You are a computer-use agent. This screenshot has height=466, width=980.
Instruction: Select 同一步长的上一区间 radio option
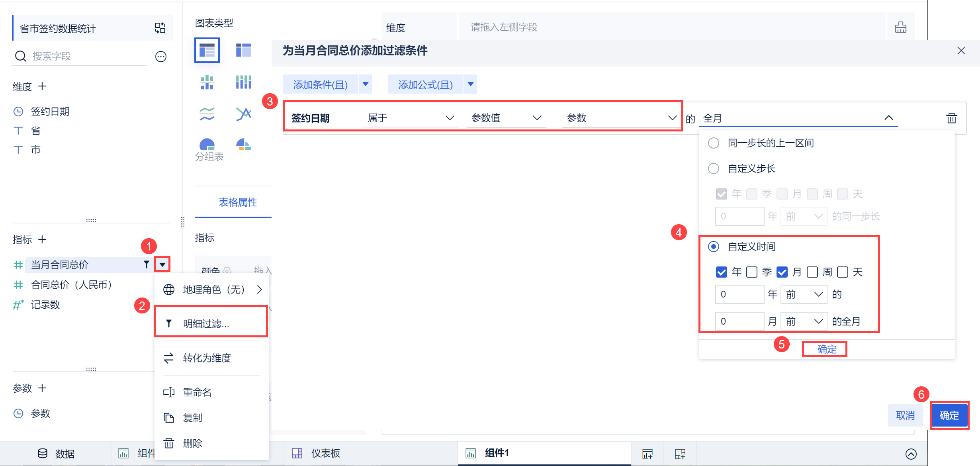click(713, 143)
